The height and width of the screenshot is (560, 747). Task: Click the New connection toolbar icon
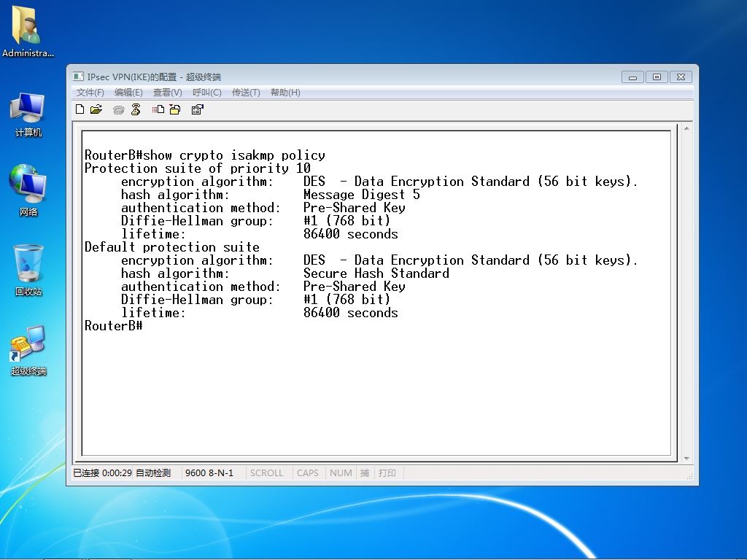coord(80,109)
